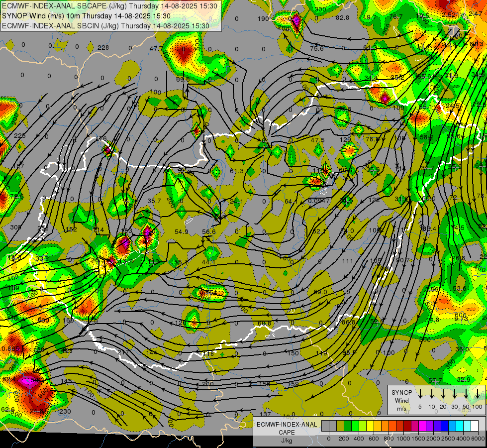Image resolution: width=487 pixels, height=448 pixels.
Task: Click the '86.8' value on the map
Action: (x=348, y=323)
